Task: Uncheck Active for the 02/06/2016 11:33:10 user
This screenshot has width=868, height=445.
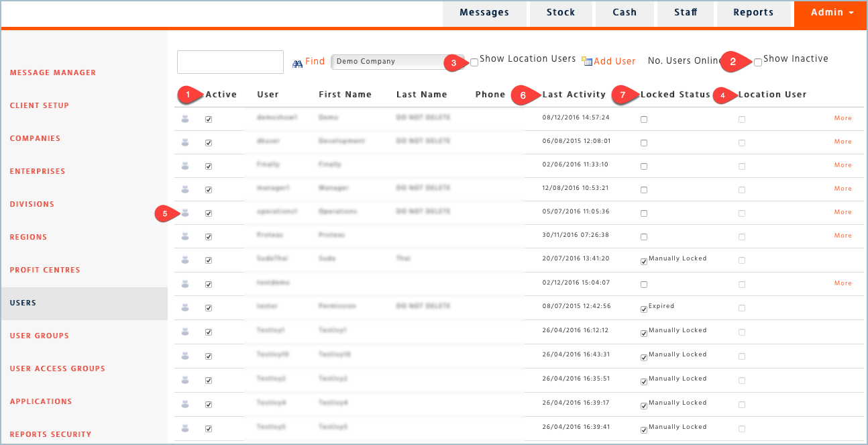Action: (x=209, y=166)
